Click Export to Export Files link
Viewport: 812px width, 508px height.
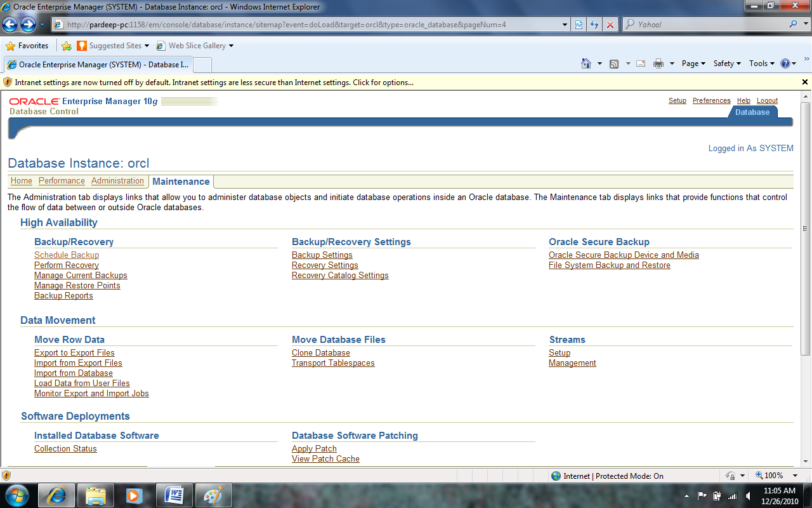[x=74, y=353]
